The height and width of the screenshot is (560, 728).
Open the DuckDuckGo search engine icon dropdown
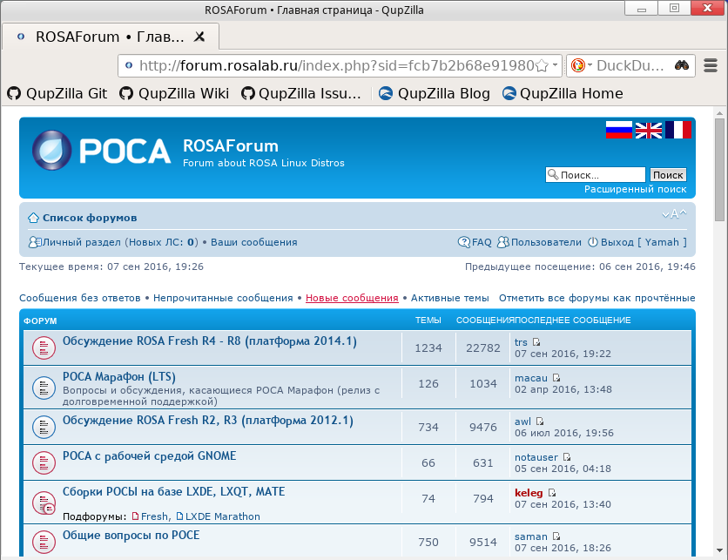click(581, 65)
